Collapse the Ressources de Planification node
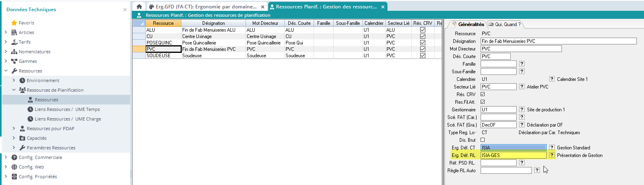Viewport: 644px width, 185px height. 14,90
